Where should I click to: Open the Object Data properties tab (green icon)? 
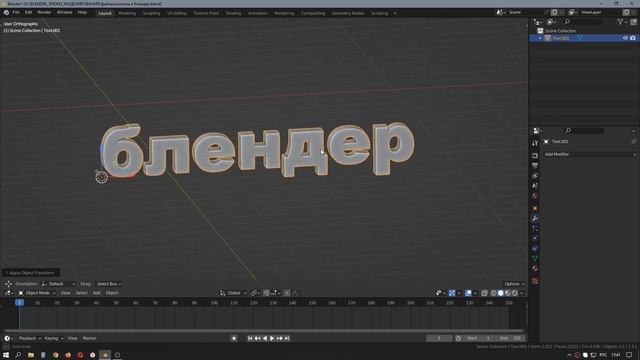(x=535, y=258)
